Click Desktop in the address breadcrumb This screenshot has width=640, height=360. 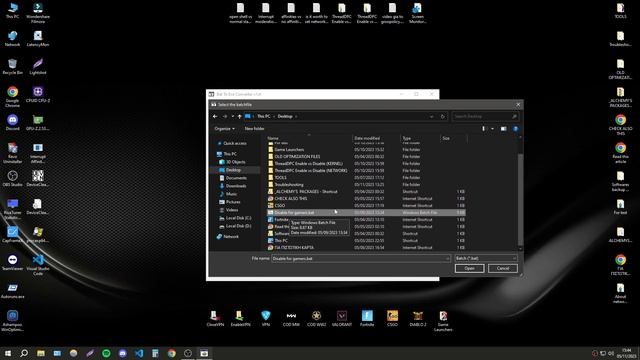pos(285,116)
